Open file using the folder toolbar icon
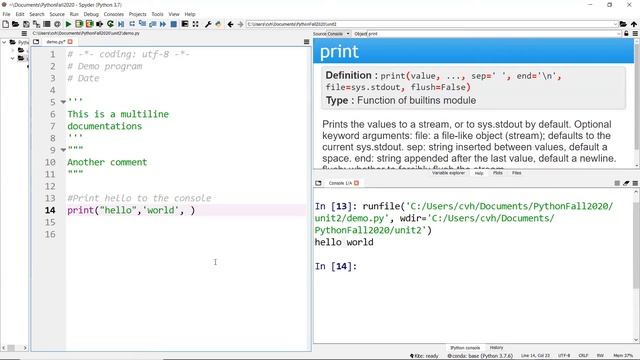640x360 pixels. click(x=16, y=24)
